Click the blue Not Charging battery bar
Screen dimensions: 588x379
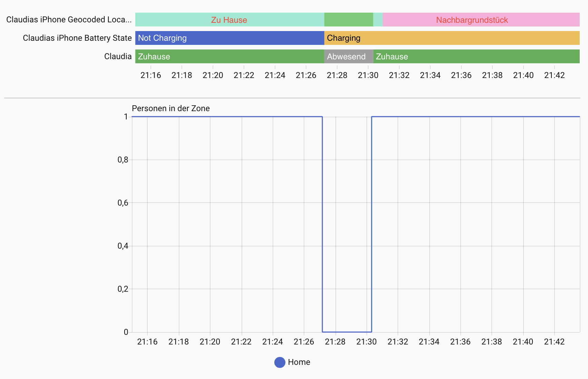[x=229, y=38]
